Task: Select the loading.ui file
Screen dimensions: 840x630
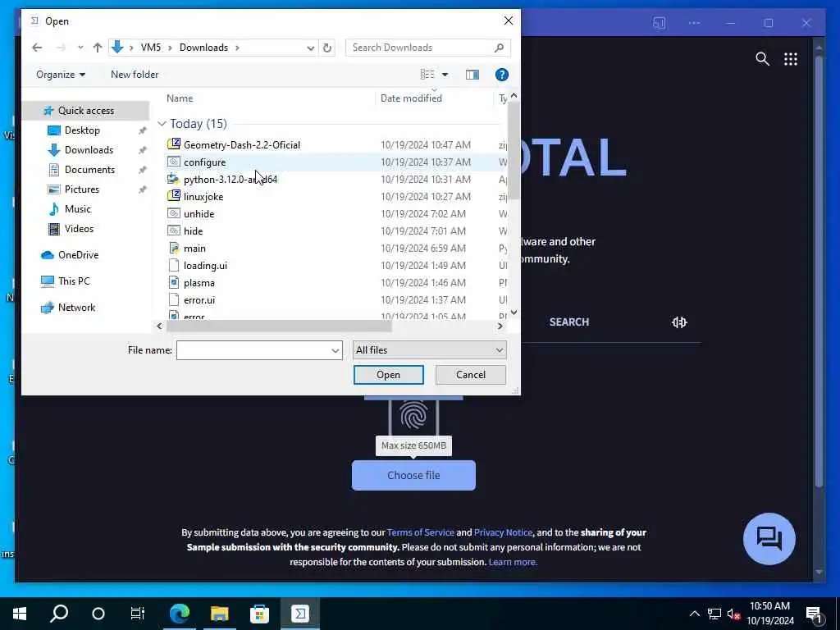Action: (205, 266)
